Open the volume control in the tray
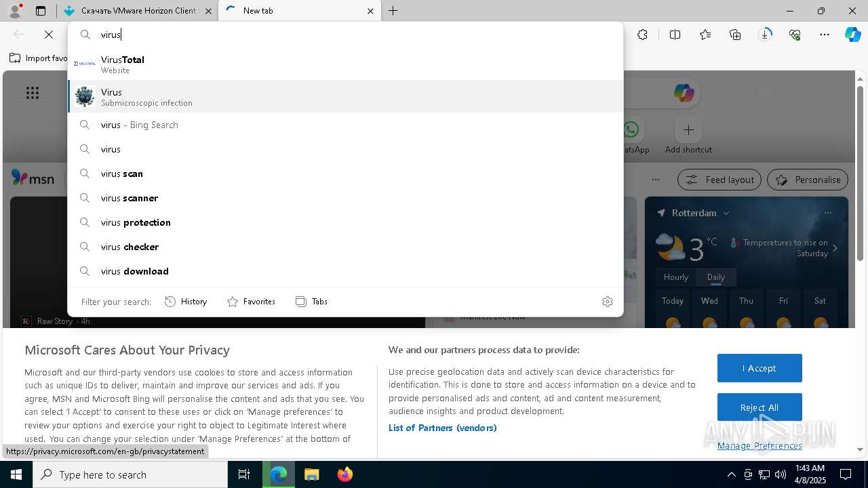Viewport: 868px width, 488px height. click(x=781, y=474)
